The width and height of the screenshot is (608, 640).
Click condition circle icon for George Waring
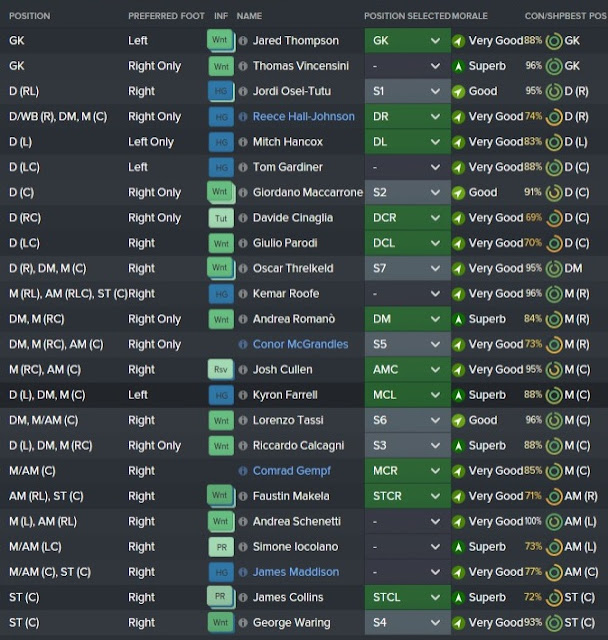(554, 623)
